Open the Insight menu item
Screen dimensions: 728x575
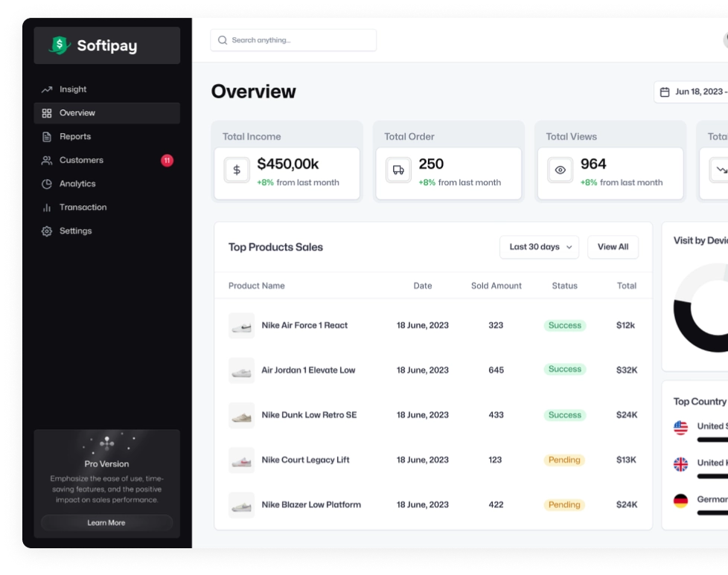pos(106,89)
